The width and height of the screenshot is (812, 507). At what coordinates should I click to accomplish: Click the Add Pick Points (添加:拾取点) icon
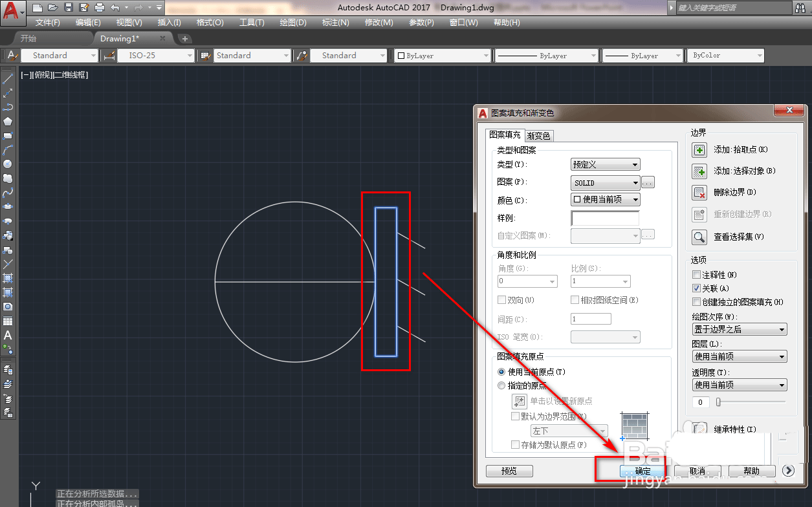(x=699, y=150)
